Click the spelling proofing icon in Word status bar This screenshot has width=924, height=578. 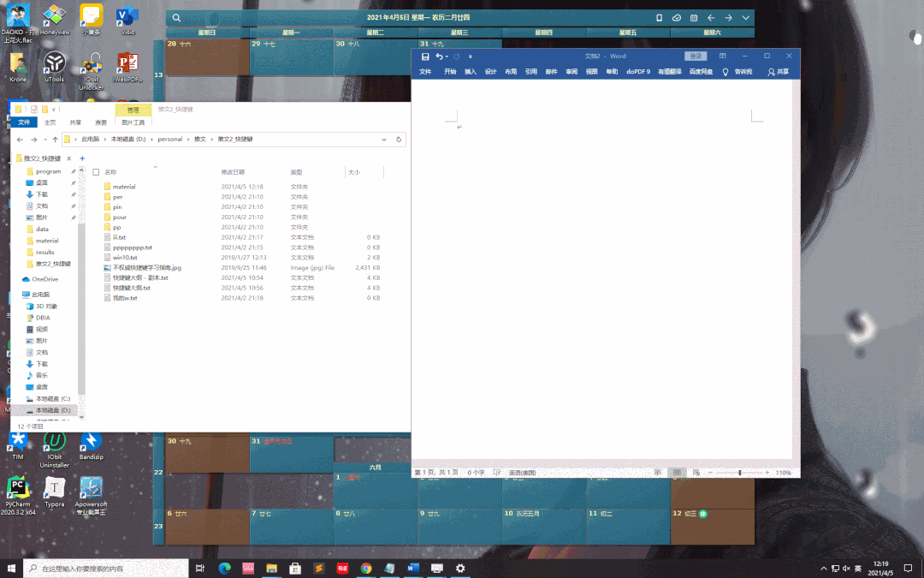497,473
